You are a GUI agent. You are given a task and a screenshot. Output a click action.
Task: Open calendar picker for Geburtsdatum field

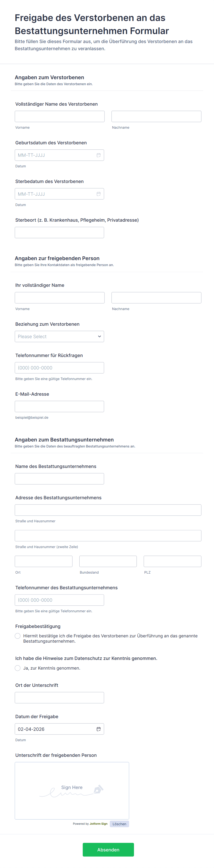(98, 155)
